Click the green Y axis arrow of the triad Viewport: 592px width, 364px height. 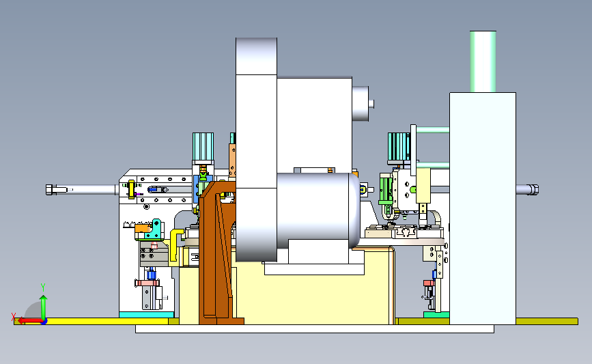click(44, 307)
